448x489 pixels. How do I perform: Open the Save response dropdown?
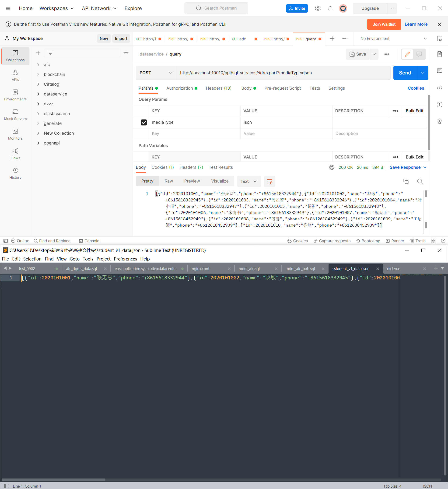coord(425,167)
